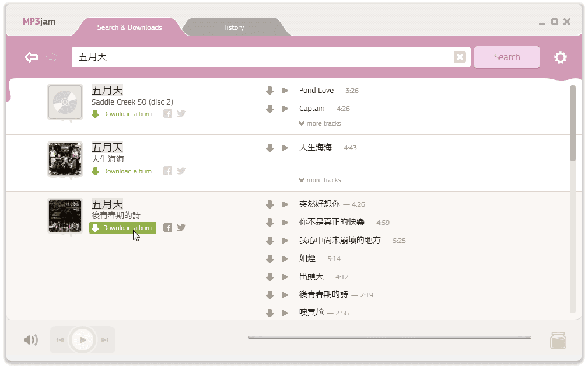Click the Search button
The height and width of the screenshot is (368, 588).
[506, 57]
